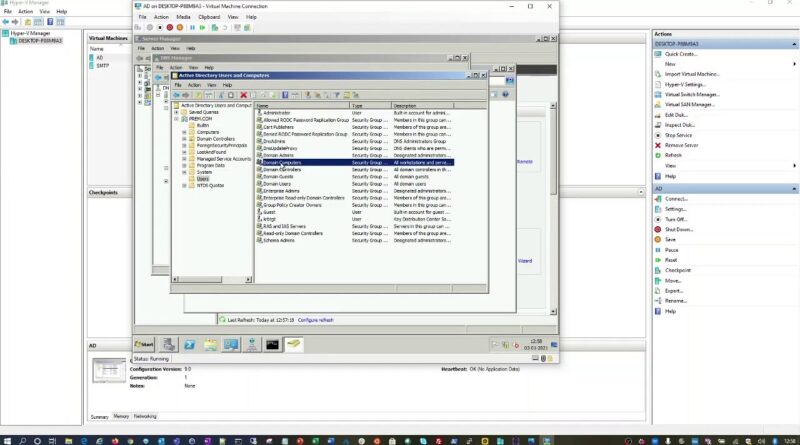This screenshot has width=800, height=445.
Task: Click the Turn Off icon in VM toolbar
Action: [x=160, y=28]
